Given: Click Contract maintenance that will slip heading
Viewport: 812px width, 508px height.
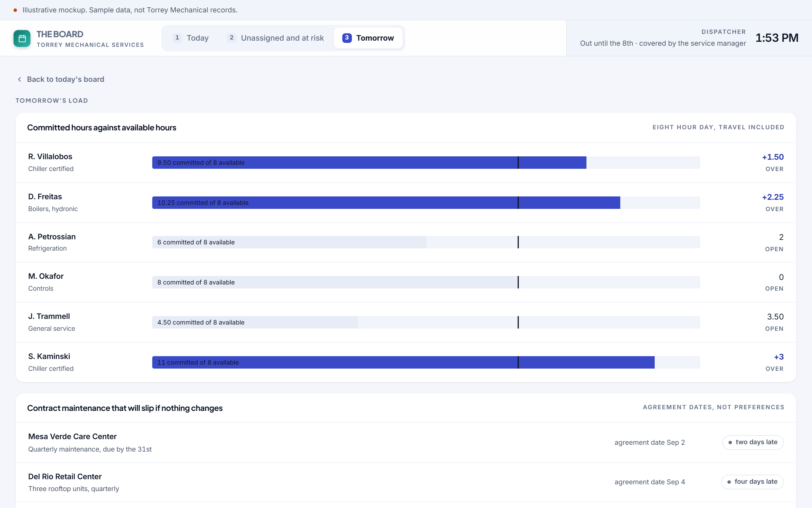Looking at the screenshot, I should coord(125,408).
